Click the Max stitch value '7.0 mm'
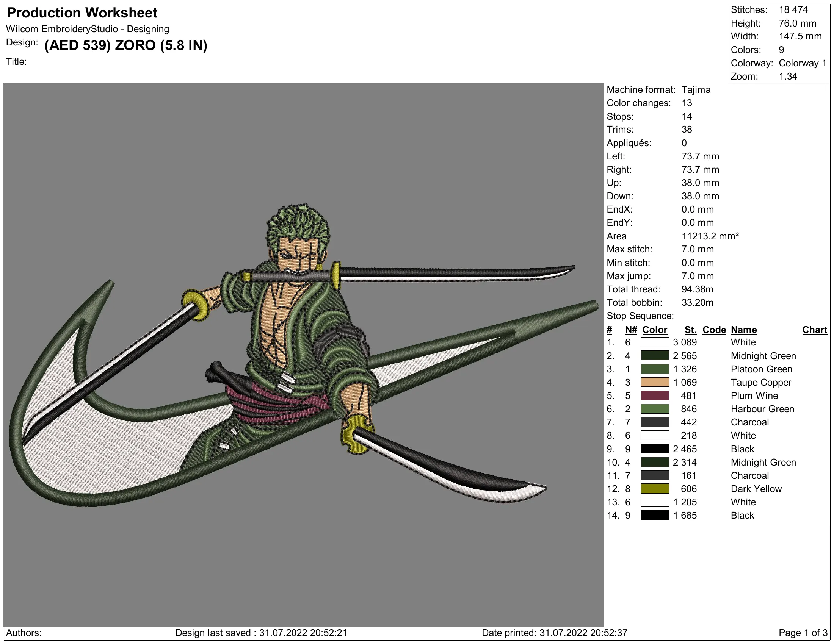Viewport: 834px width, 644px height. 697,250
